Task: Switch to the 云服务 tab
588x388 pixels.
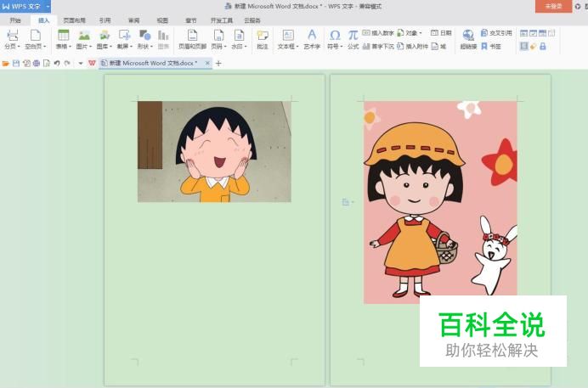Action: (x=252, y=20)
